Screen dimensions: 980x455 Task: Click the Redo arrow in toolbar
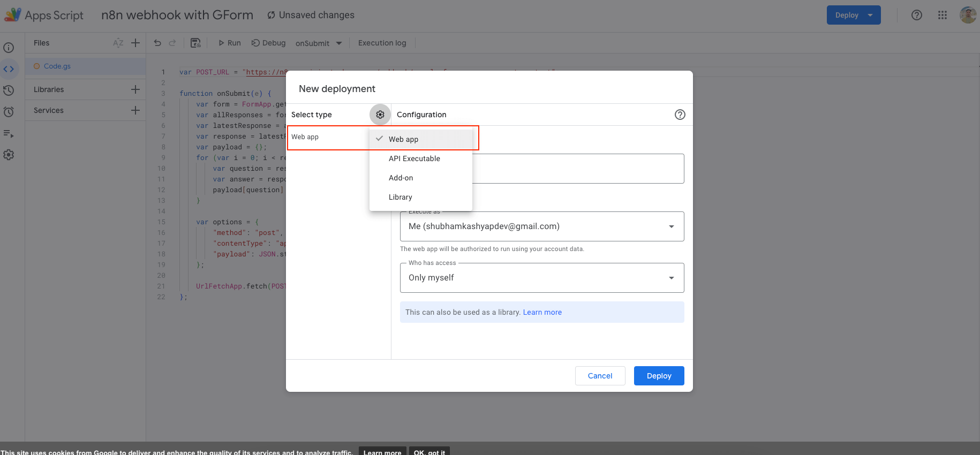pyautogui.click(x=172, y=43)
